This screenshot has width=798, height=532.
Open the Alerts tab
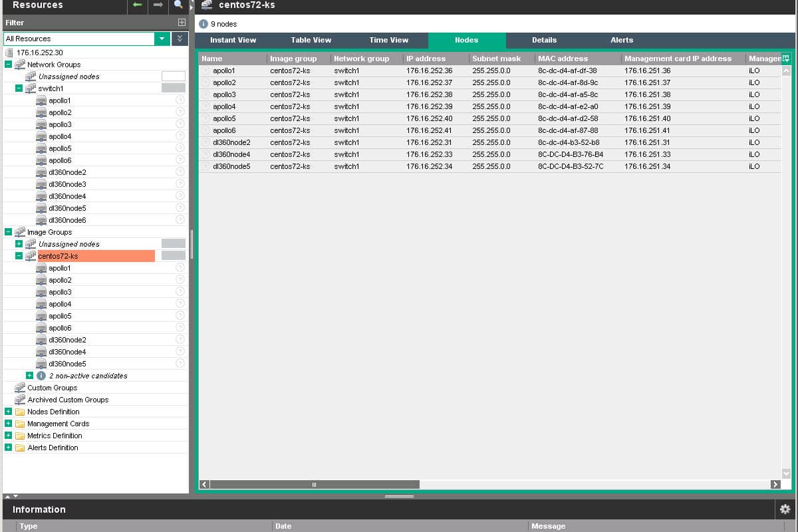622,40
